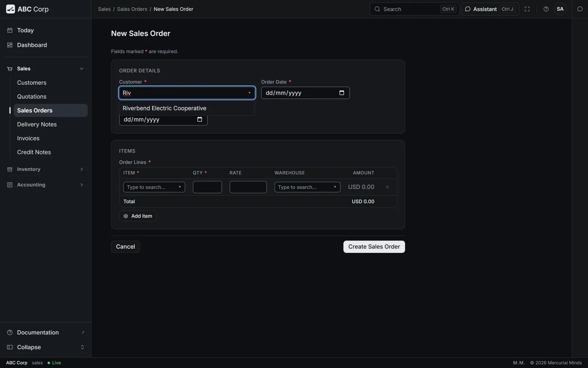Click the workspace switcher arrows beside Collapse

point(82,347)
